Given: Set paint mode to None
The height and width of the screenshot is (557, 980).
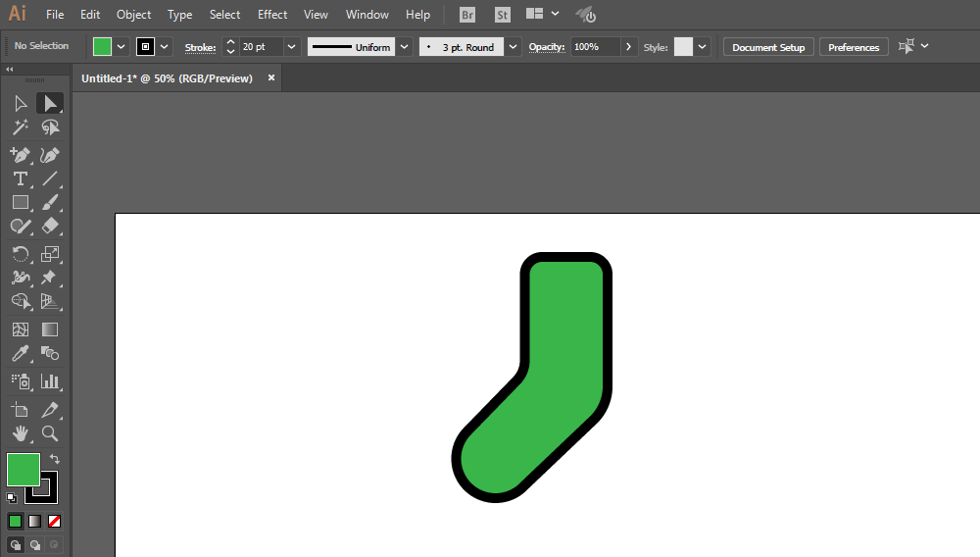Looking at the screenshot, I should point(54,521).
